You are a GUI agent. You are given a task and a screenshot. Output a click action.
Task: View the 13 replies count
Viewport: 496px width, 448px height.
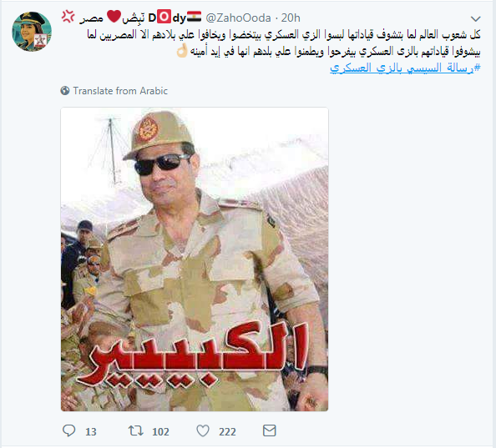91,431
